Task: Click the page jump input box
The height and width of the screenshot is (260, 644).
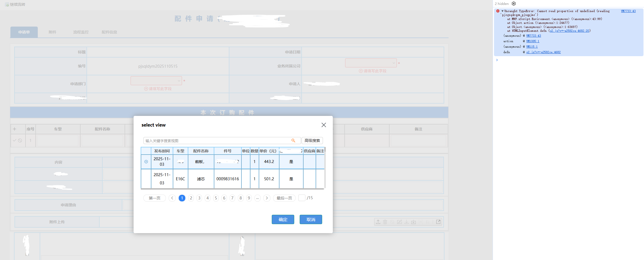Action: point(302,198)
